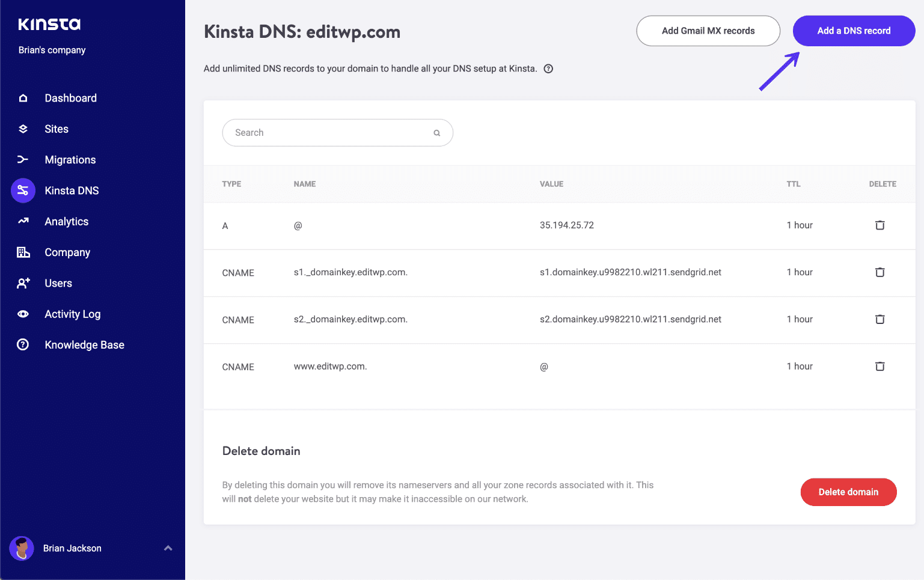Click value s1.domainkey.u9982210.wl211.sendgrid.net
This screenshot has height=580, width=924.
[x=631, y=272]
